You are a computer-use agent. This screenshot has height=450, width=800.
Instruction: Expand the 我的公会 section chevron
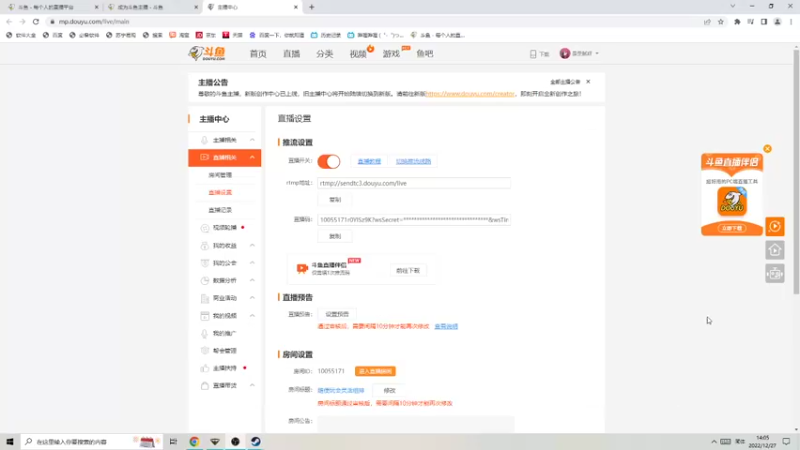(x=252, y=263)
